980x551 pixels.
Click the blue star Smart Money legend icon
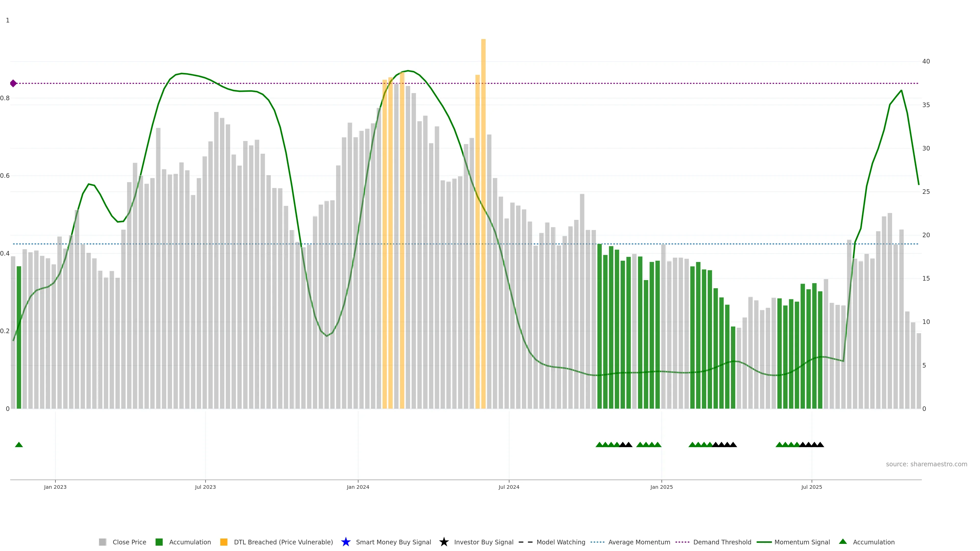(346, 542)
